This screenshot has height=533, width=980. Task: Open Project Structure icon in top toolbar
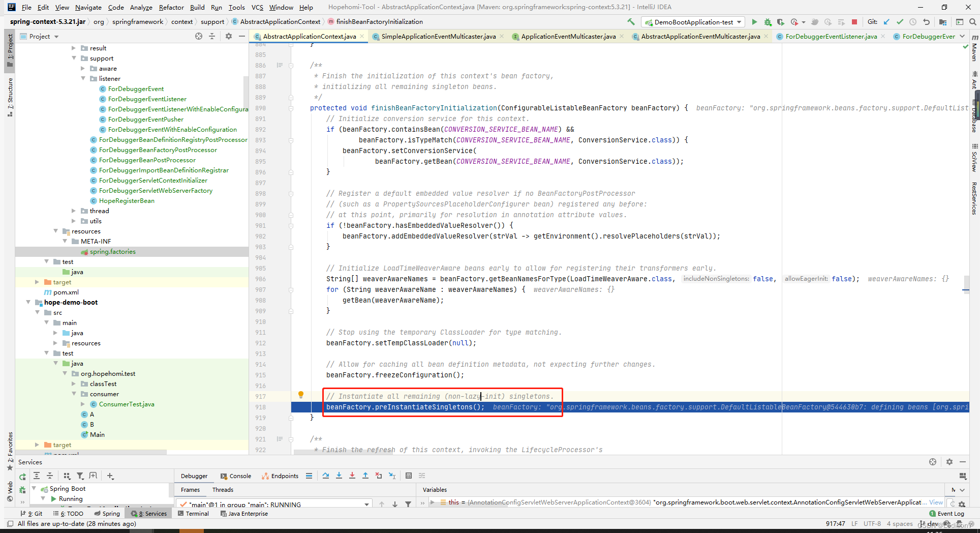(x=943, y=22)
